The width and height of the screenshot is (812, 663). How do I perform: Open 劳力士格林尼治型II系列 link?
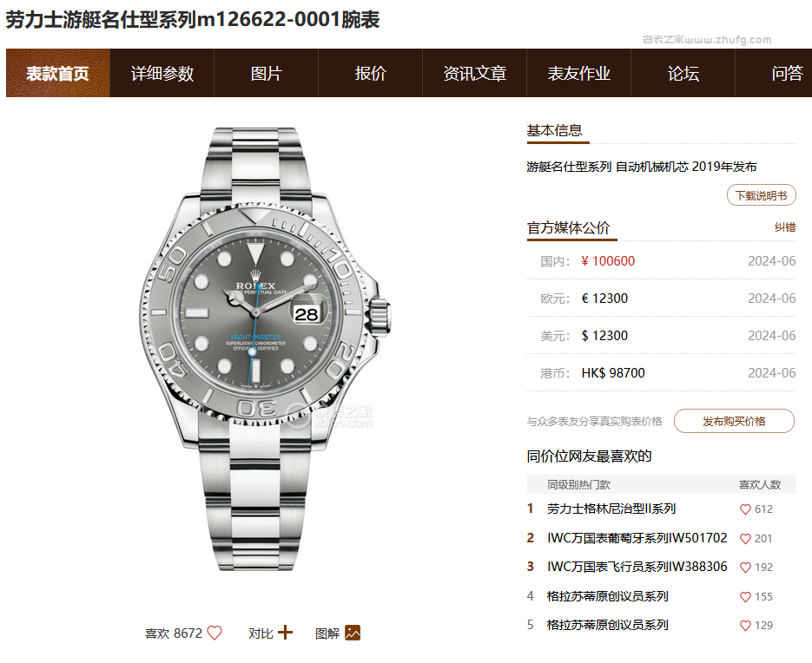tap(611, 509)
